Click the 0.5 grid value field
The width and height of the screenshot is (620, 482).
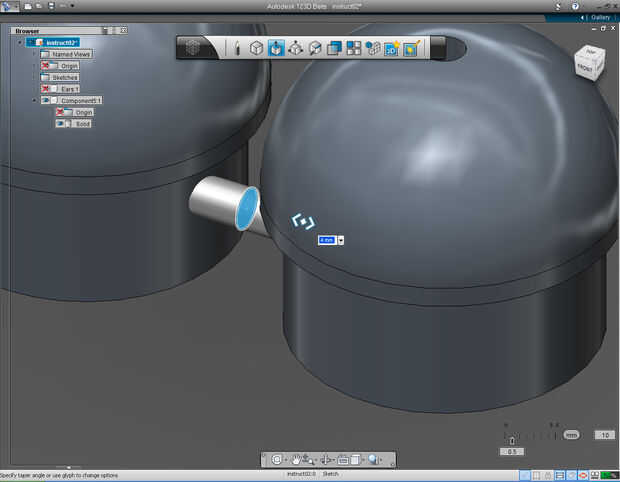pyautogui.click(x=512, y=452)
